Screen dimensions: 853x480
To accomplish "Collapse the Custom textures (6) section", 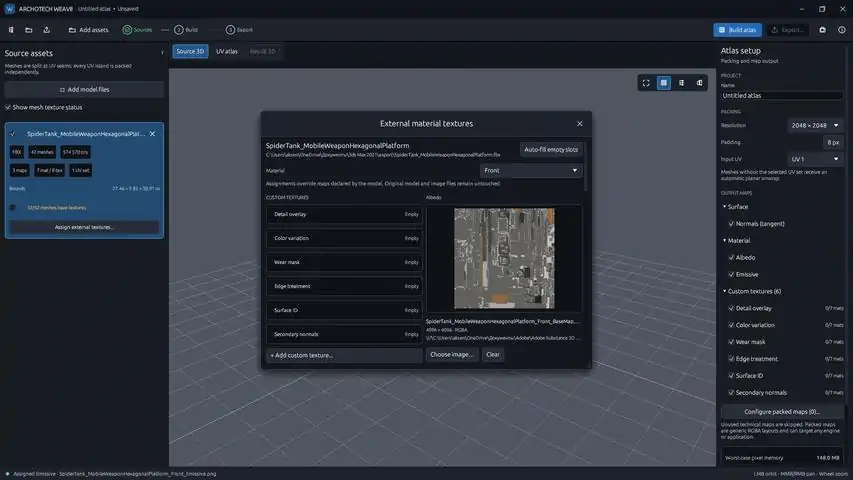I will pyautogui.click(x=725, y=291).
